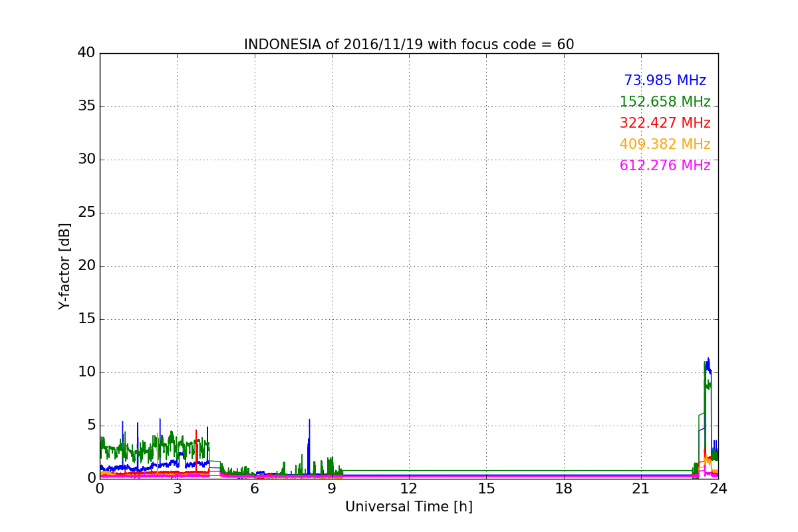Click the 30 tick on the y-axis
Viewport: 798px width, 532px height.
tap(86, 160)
